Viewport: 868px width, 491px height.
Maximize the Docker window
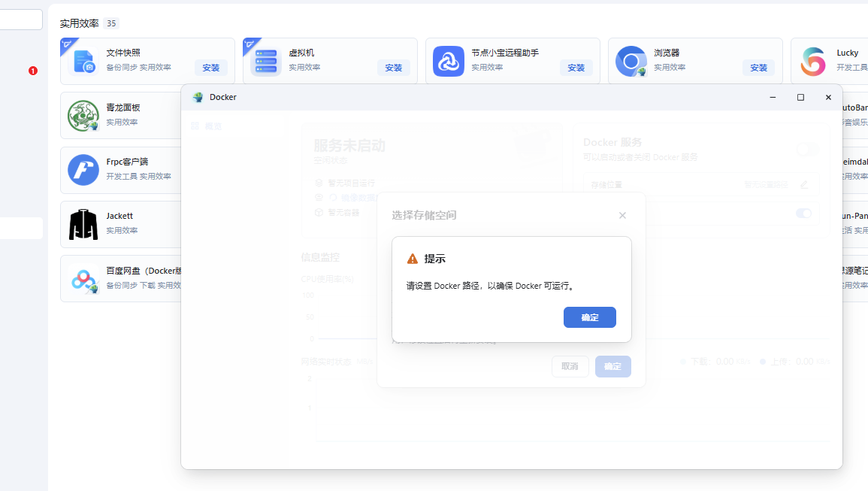800,98
